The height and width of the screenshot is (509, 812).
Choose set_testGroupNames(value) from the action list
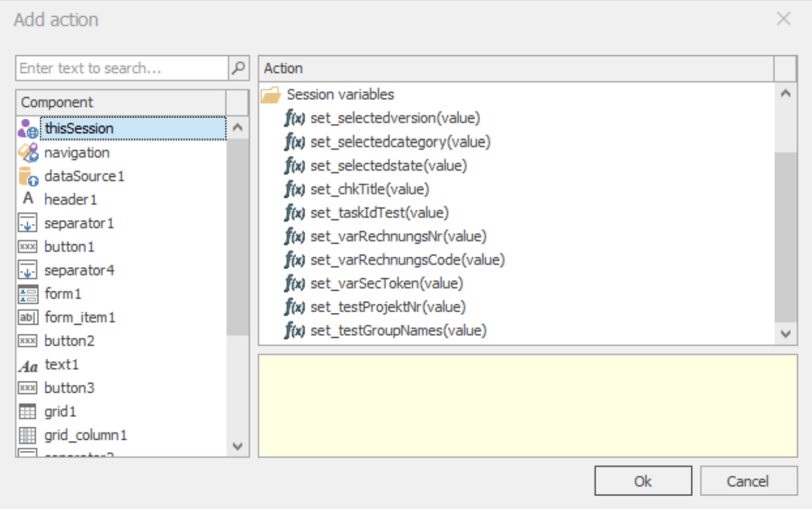398,331
